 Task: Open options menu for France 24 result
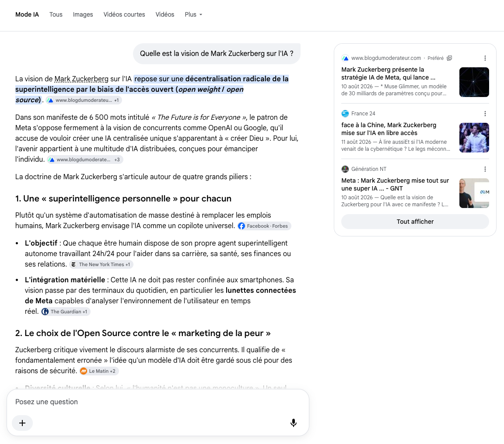pos(485,114)
